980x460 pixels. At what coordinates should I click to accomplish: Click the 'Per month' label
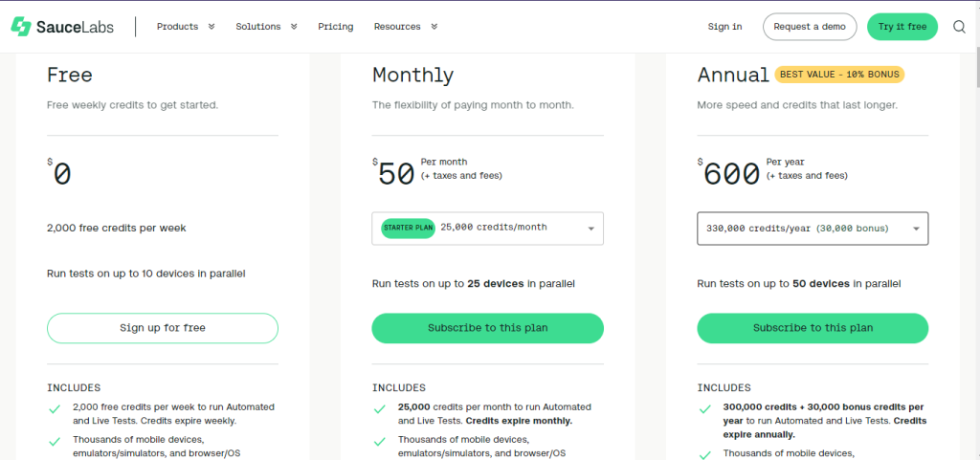[444, 162]
